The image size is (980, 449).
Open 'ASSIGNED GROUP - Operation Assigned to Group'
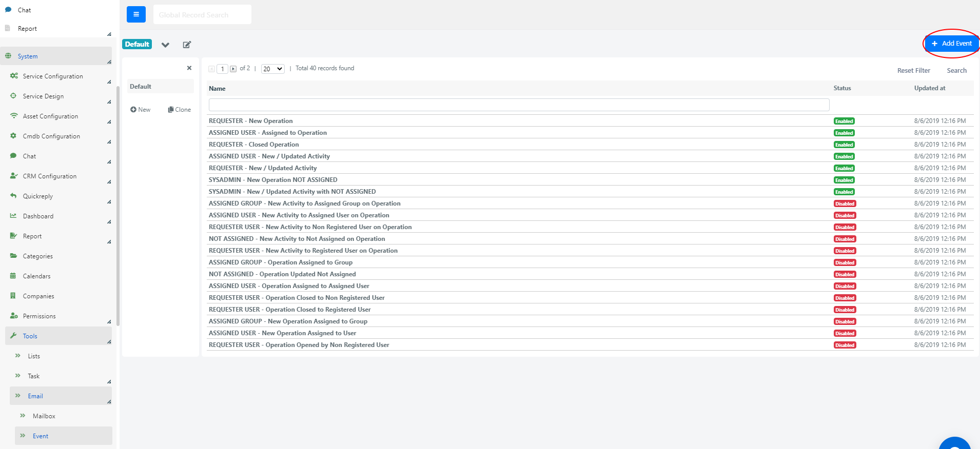tap(280, 262)
